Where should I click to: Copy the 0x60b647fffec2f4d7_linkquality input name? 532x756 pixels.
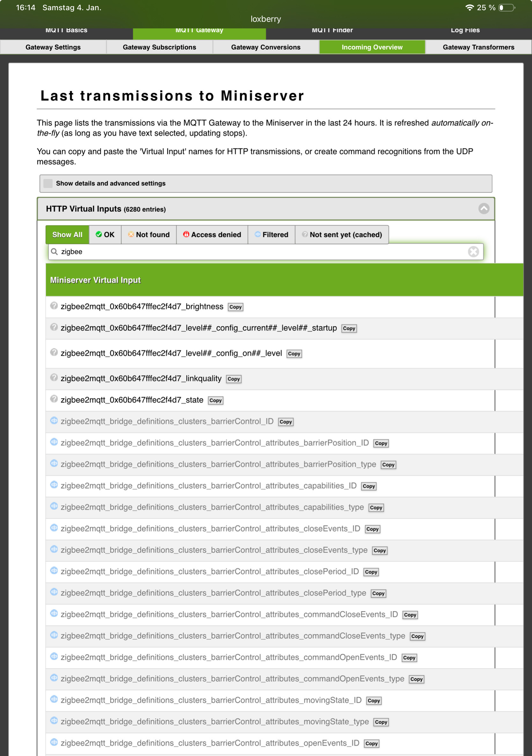coord(234,379)
